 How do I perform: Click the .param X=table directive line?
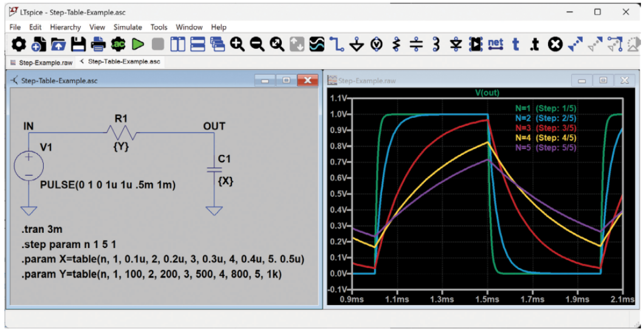163,260
